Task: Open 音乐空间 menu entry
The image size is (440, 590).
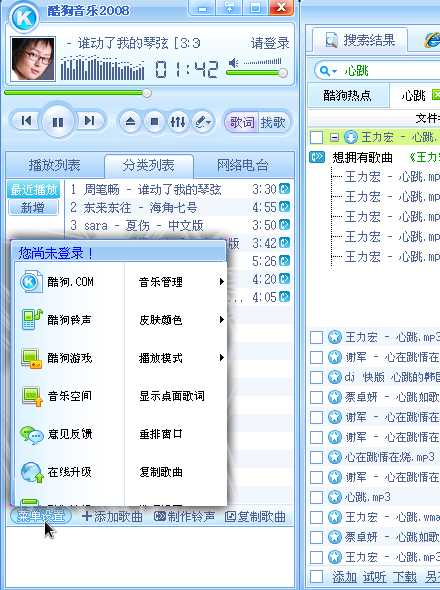Action: tap(70, 396)
